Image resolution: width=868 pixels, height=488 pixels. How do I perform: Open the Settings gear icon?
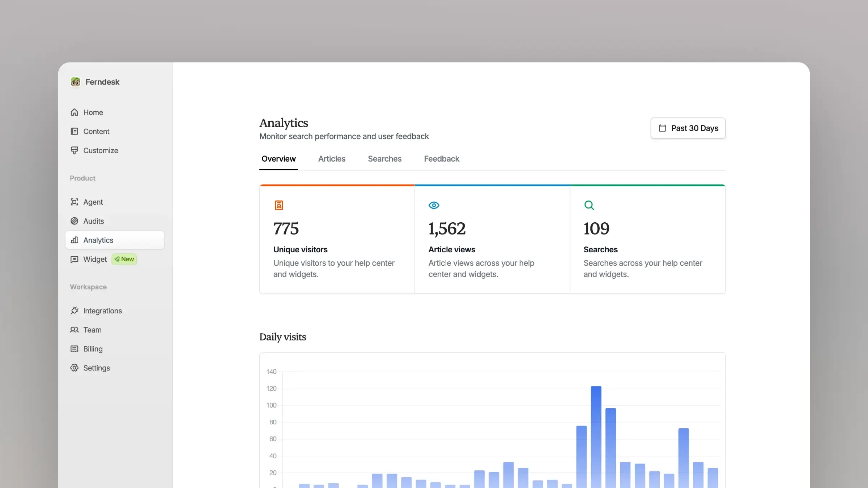pos(75,368)
